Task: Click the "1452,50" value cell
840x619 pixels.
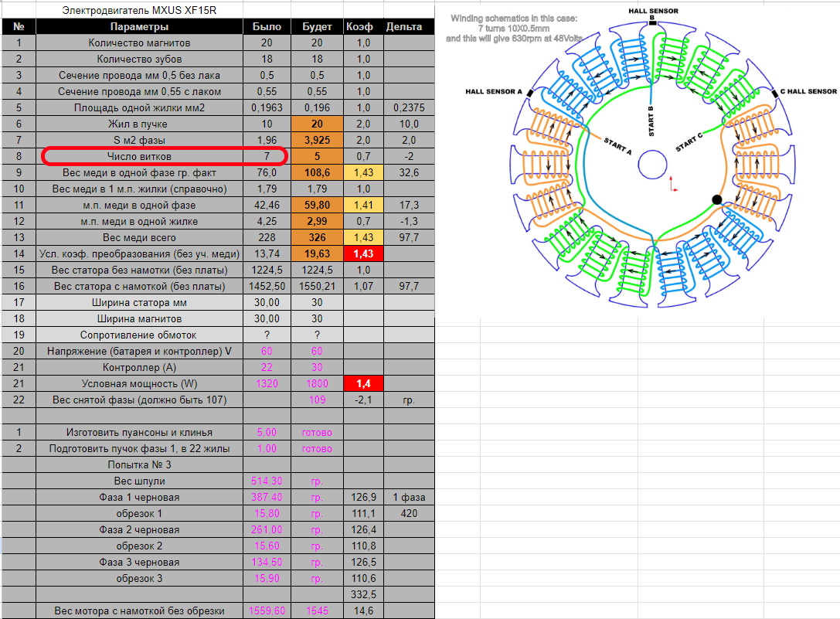Action: pos(267,286)
